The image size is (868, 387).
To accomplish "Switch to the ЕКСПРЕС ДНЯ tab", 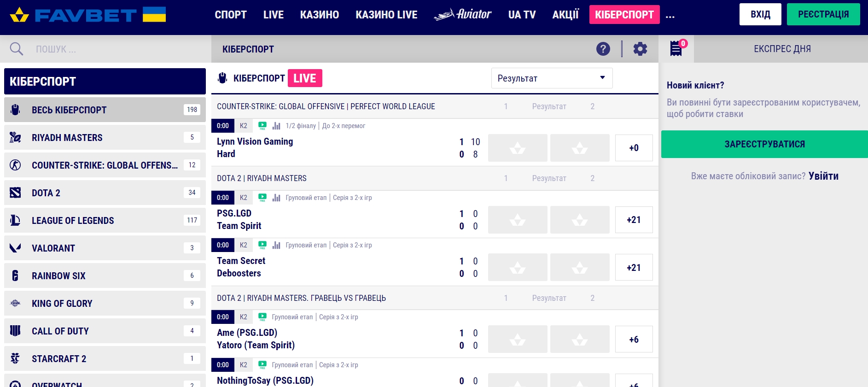I will (782, 49).
